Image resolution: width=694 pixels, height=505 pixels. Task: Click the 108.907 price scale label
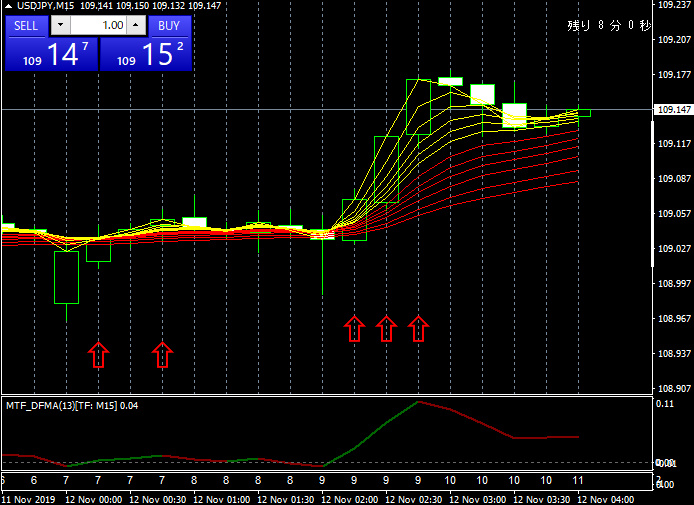point(674,388)
